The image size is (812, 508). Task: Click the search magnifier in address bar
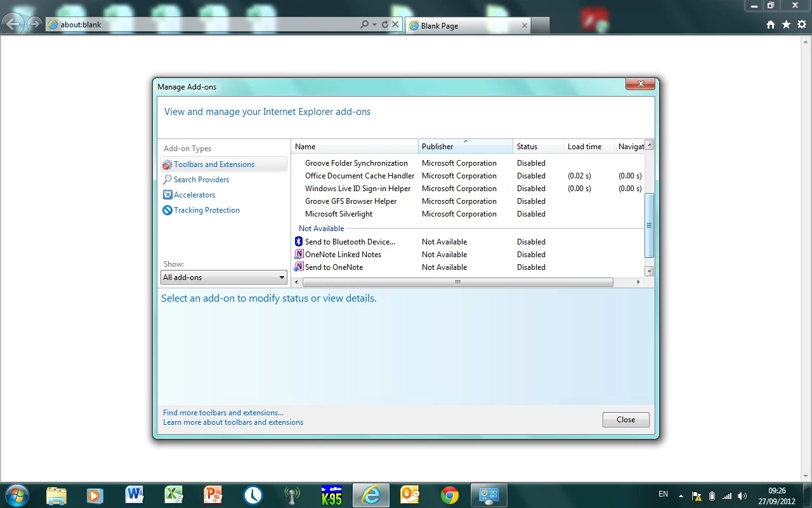click(364, 25)
